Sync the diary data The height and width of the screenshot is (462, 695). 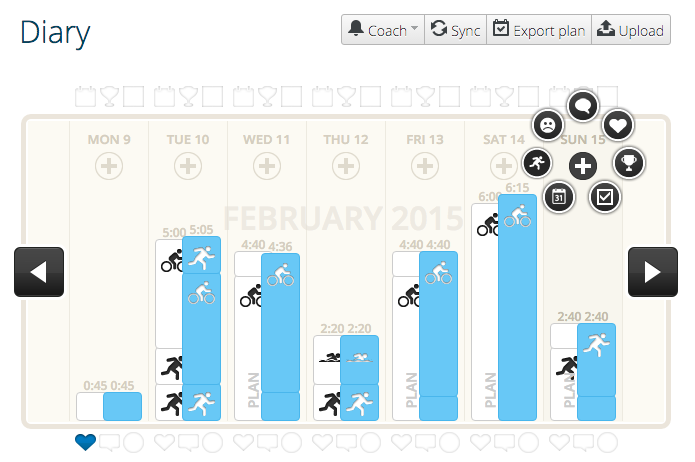coord(456,30)
